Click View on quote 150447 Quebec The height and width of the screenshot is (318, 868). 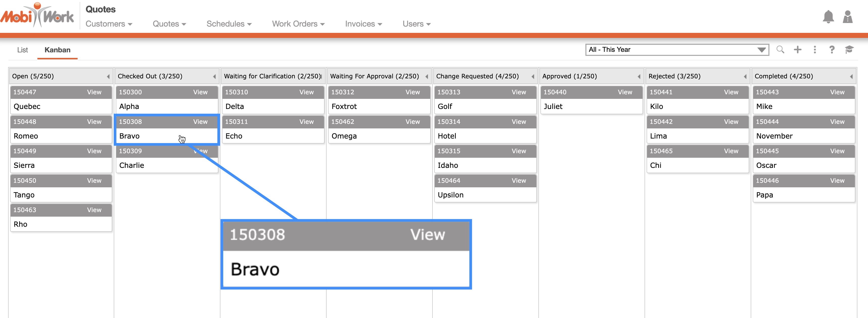[x=94, y=92]
